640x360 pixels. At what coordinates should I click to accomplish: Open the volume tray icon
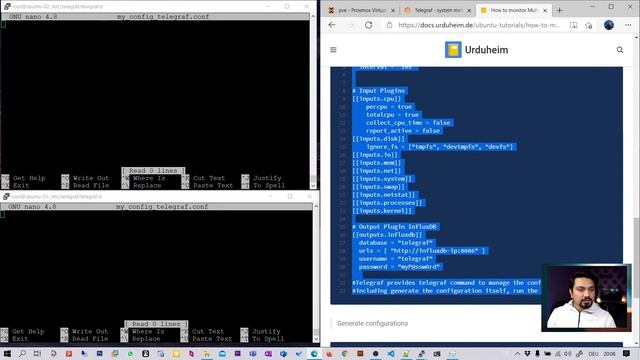coord(567,354)
